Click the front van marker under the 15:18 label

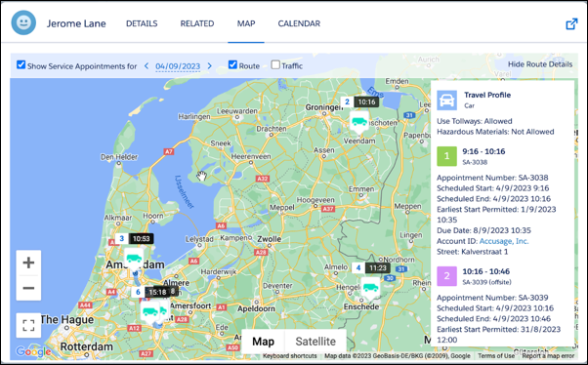tap(150, 311)
